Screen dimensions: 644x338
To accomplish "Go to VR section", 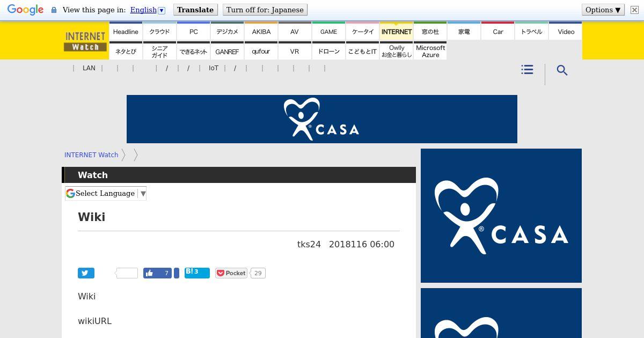I will [295, 51].
